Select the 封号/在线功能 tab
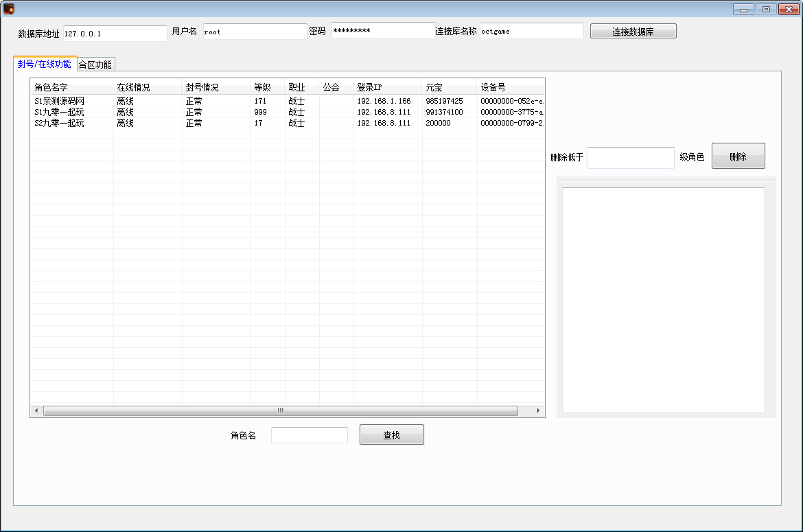 tap(45, 64)
